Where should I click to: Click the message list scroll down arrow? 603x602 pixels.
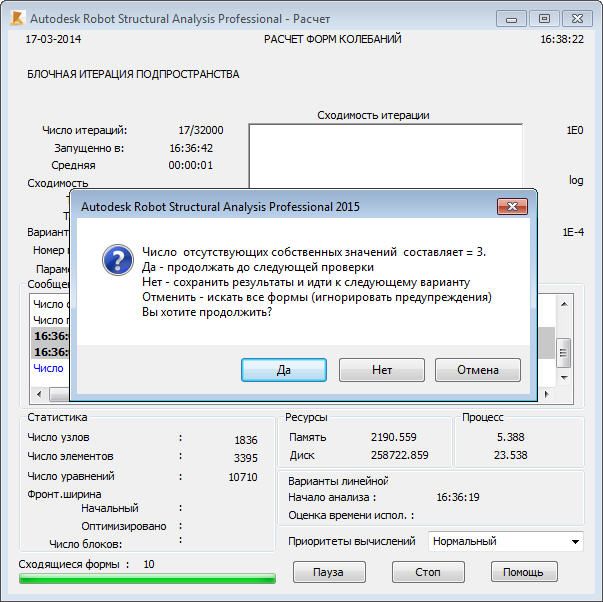pyautogui.click(x=564, y=378)
